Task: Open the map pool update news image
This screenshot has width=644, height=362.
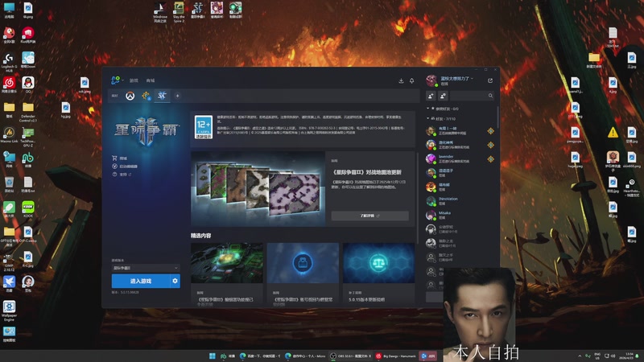Action: (x=258, y=188)
